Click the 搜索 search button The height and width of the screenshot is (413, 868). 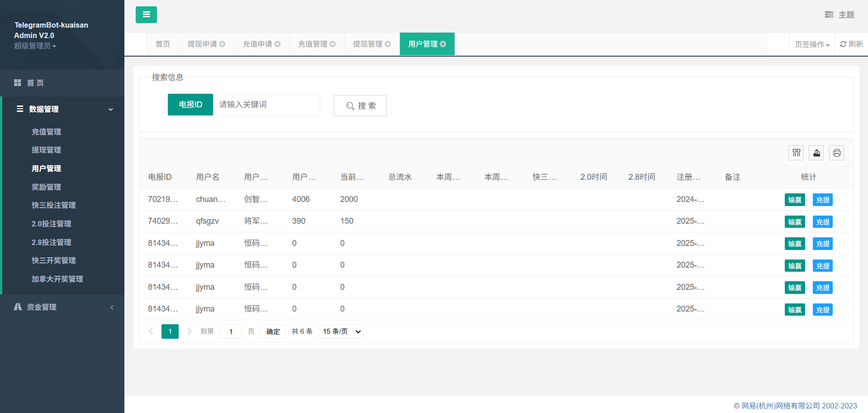360,106
